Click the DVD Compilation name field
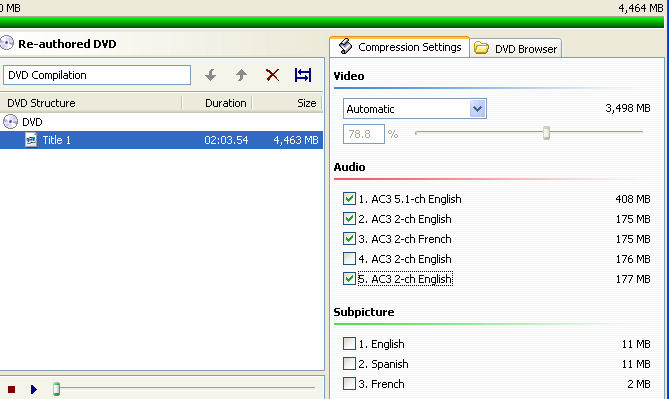The height and width of the screenshot is (399, 669). click(x=97, y=75)
